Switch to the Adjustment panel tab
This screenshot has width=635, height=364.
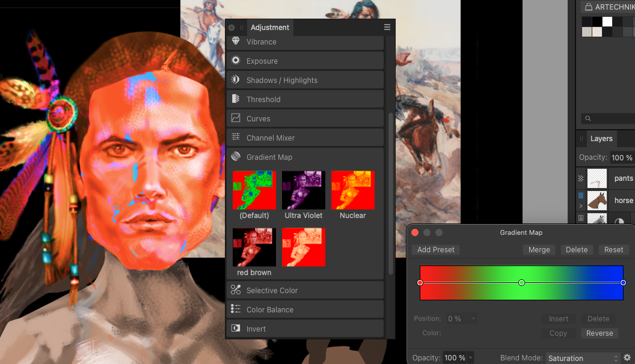(270, 28)
